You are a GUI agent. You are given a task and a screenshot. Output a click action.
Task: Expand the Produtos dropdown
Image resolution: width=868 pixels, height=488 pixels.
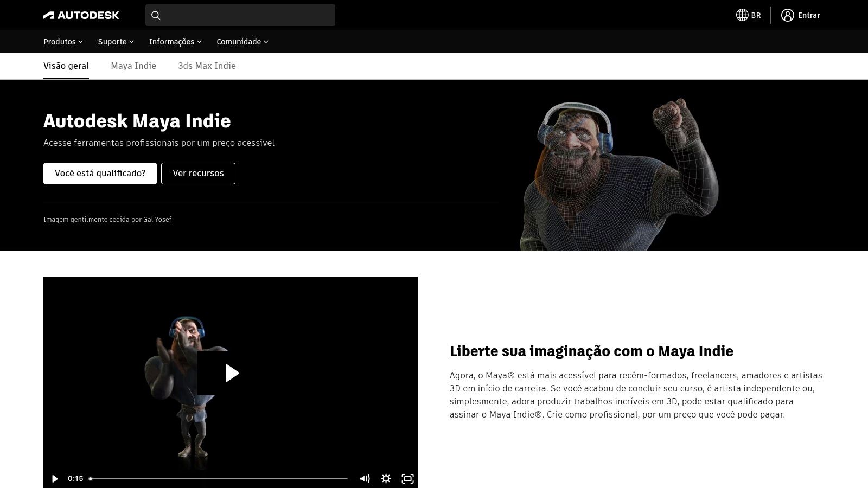coord(62,42)
